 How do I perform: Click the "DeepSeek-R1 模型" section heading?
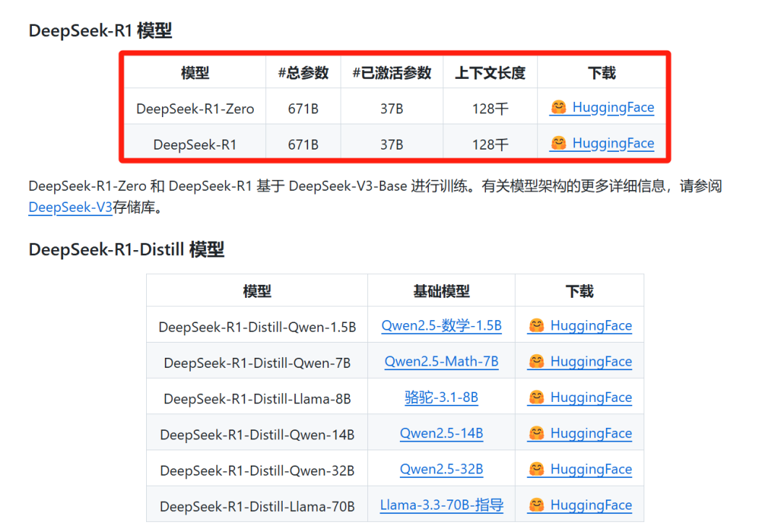point(101,31)
